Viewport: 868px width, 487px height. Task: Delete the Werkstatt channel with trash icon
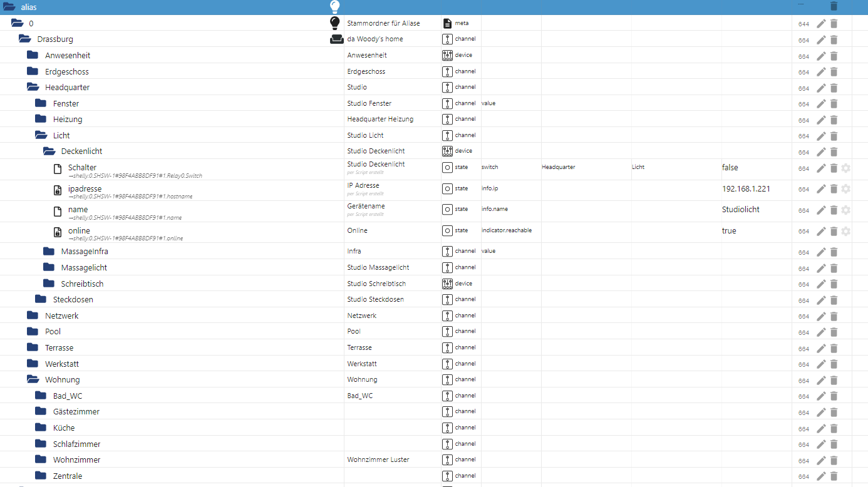point(834,364)
